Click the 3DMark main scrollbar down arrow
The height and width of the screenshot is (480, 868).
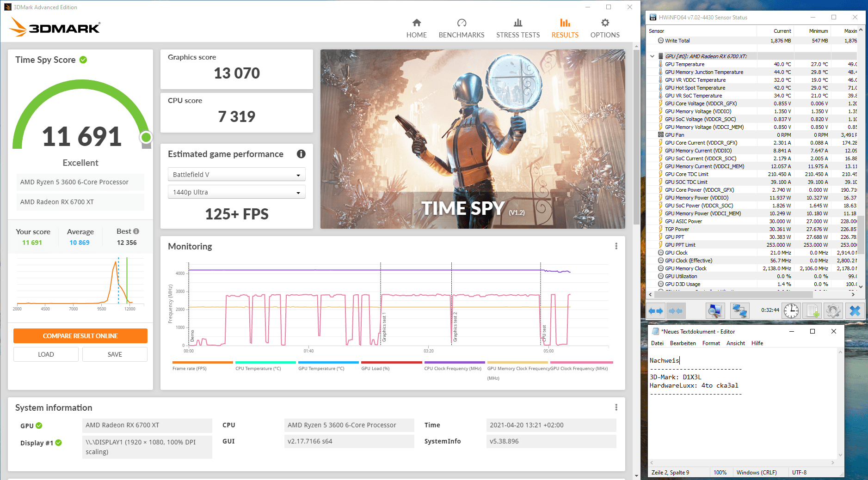click(636, 475)
